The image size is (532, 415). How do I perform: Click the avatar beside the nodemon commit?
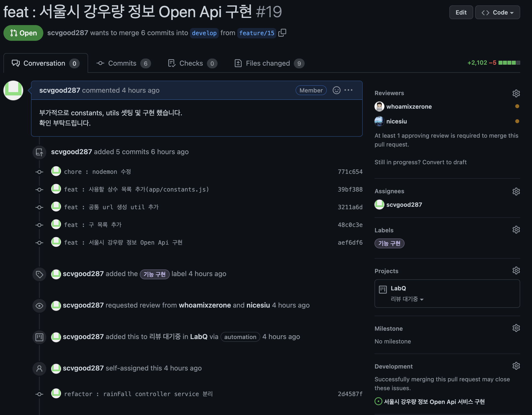(x=56, y=171)
